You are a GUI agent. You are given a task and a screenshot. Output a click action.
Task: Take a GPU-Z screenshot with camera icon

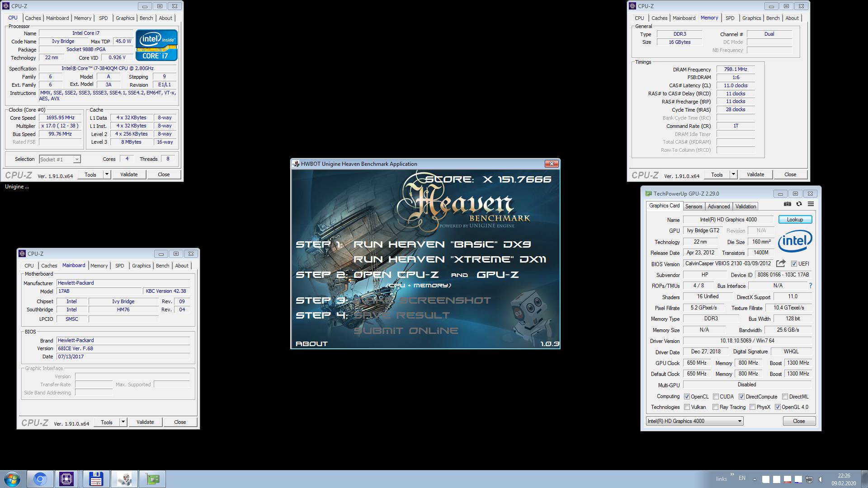(788, 204)
